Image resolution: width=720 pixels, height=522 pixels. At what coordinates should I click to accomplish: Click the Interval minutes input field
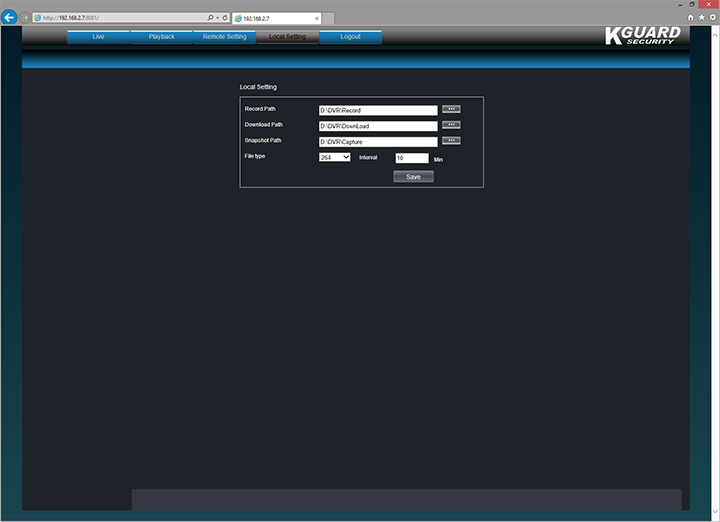click(411, 158)
